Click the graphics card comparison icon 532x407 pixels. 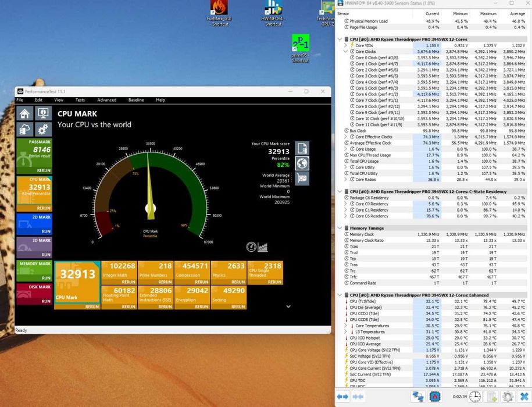coord(302,178)
